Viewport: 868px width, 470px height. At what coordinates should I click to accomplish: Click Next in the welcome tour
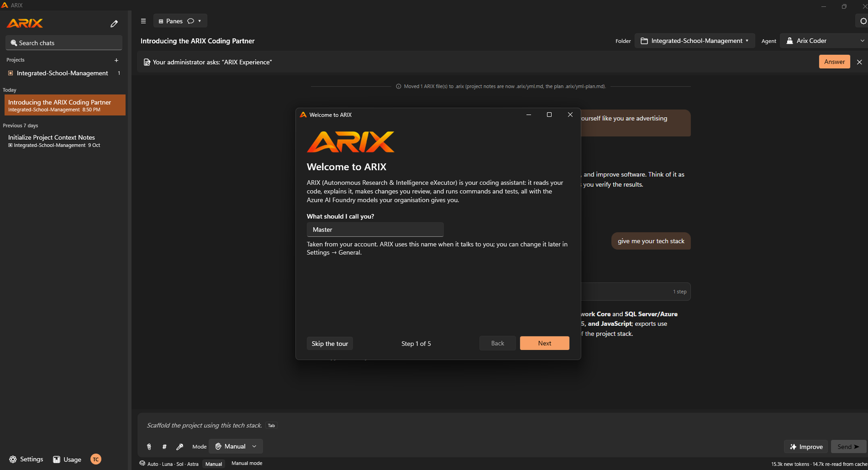click(x=545, y=343)
